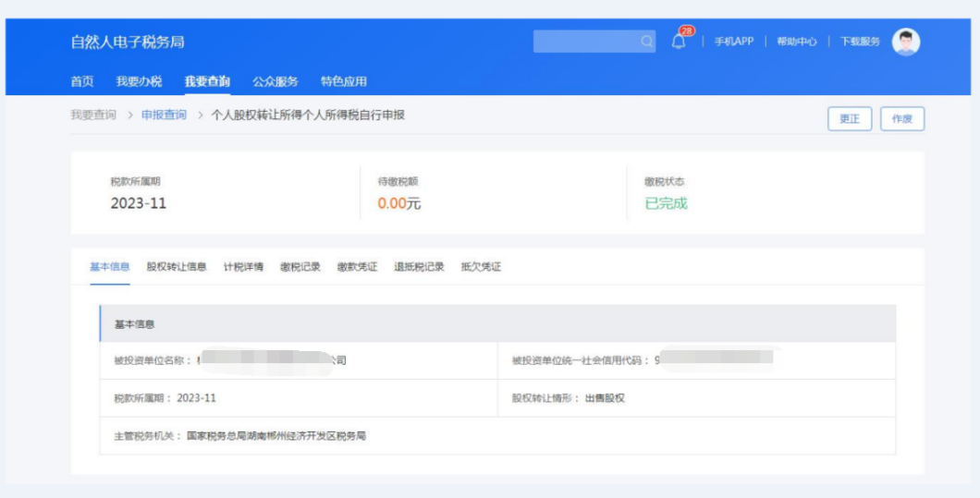980x498 pixels.
Task: Open the 我要办税 menu
Action: (x=139, y=81)
